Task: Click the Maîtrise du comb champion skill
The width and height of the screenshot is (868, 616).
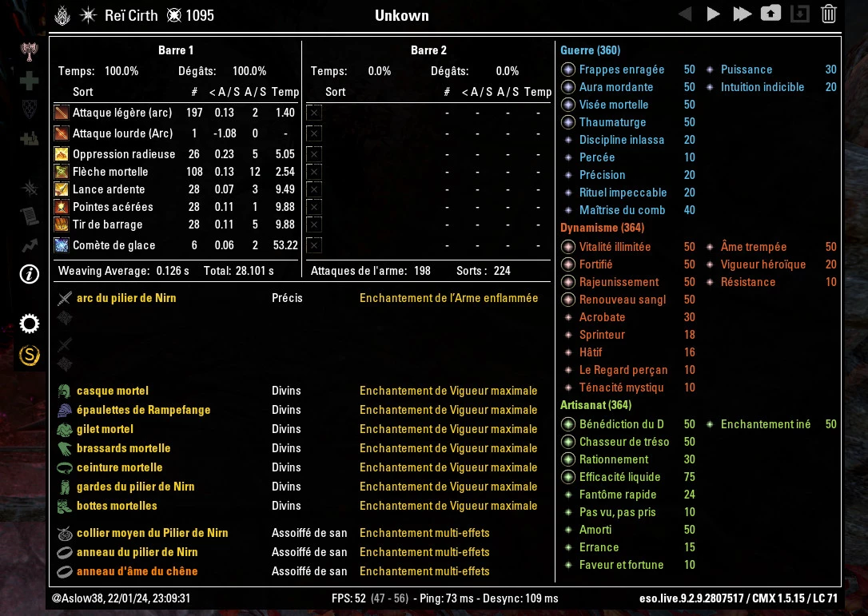Action: [x=622, y=210]
